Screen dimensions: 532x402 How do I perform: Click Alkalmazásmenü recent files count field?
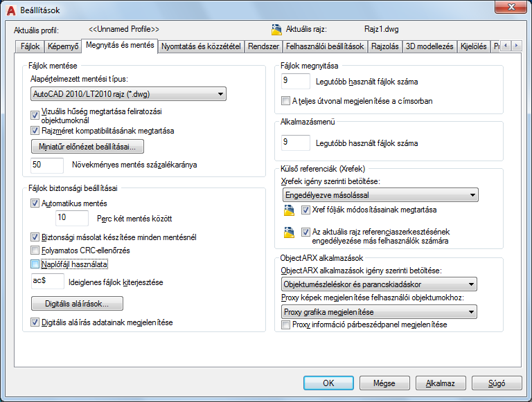(296, 143)
